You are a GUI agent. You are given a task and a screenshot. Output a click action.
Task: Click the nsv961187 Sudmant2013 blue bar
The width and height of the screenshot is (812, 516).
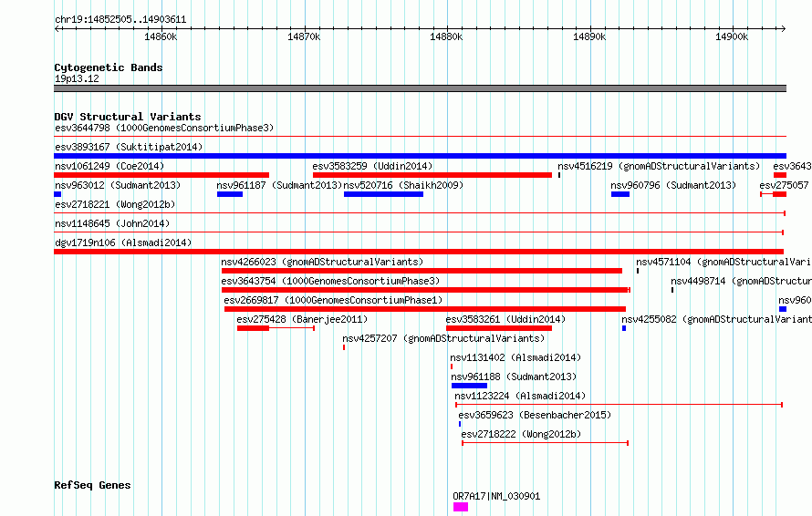pos(230,194)
